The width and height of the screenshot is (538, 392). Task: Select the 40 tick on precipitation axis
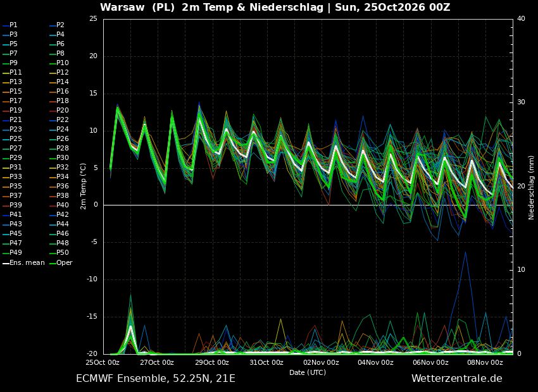[x=521, y=19]
